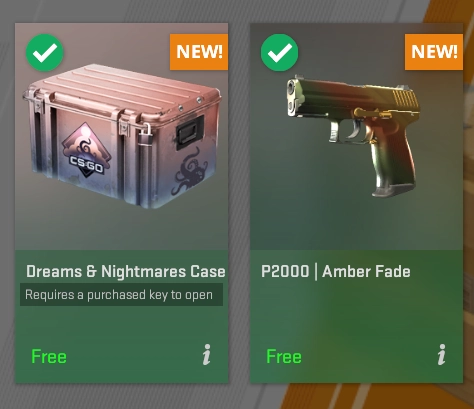Image resolution: width=474 pixels, height=409 pixels.
Task: Click the NEW! badge on the P2000 card
Action: 434,52
